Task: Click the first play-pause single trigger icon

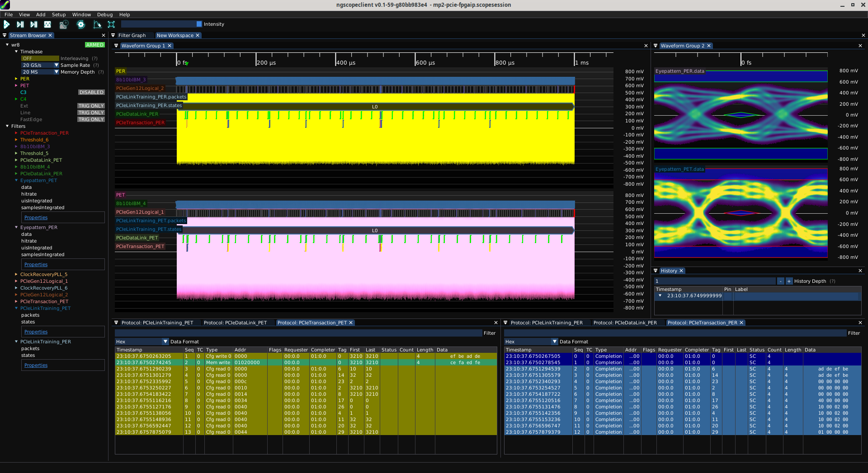Action: click(20, 24)
